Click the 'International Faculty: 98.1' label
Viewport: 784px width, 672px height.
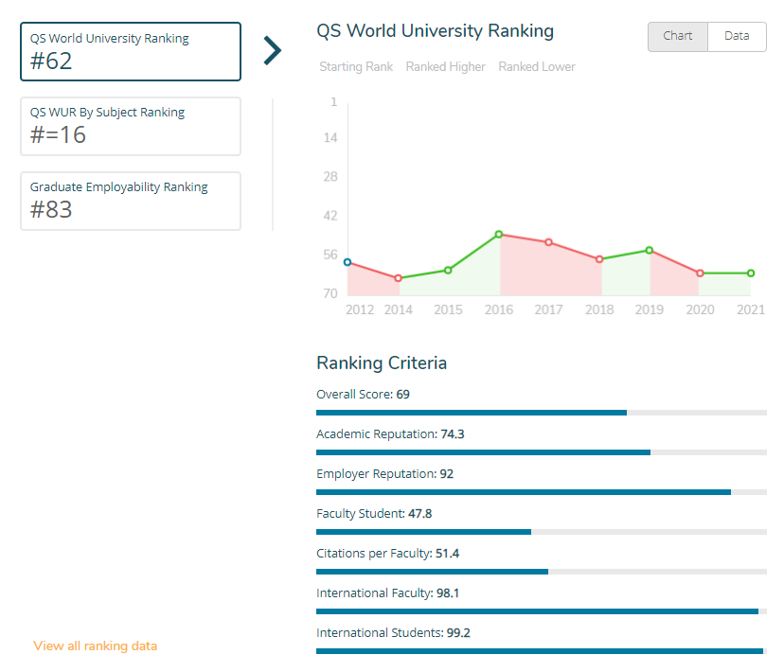click(387, 593)
